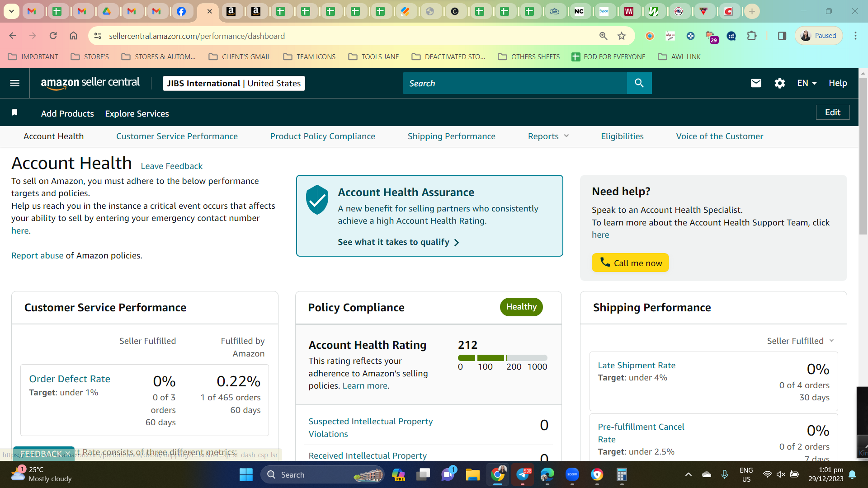Click the browser back arrow
This screenshot has width=868, height=488.
click(13, 36)
